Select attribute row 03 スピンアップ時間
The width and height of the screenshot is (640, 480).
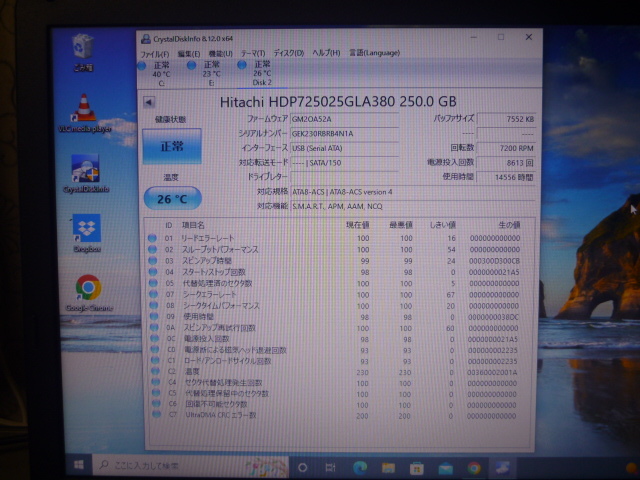[x=338, y=261]
